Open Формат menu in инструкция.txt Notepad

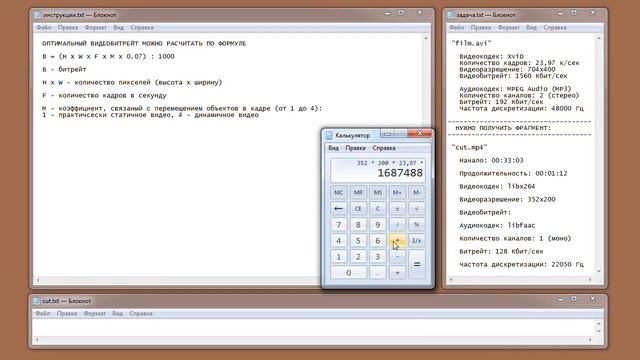[x=96, y=28]
